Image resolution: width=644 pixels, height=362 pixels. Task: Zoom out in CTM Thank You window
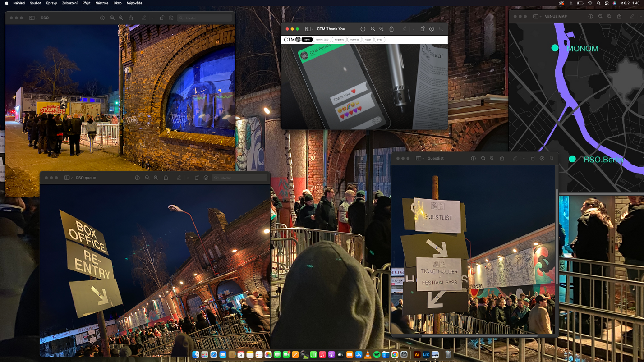tap(373, 29)
